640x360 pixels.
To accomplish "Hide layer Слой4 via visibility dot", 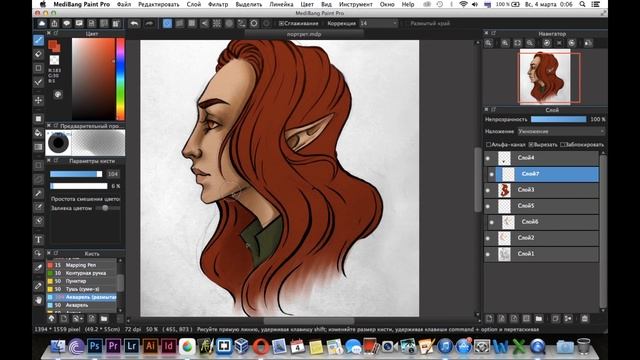I will pyautogui.click(x=488, y=158).
